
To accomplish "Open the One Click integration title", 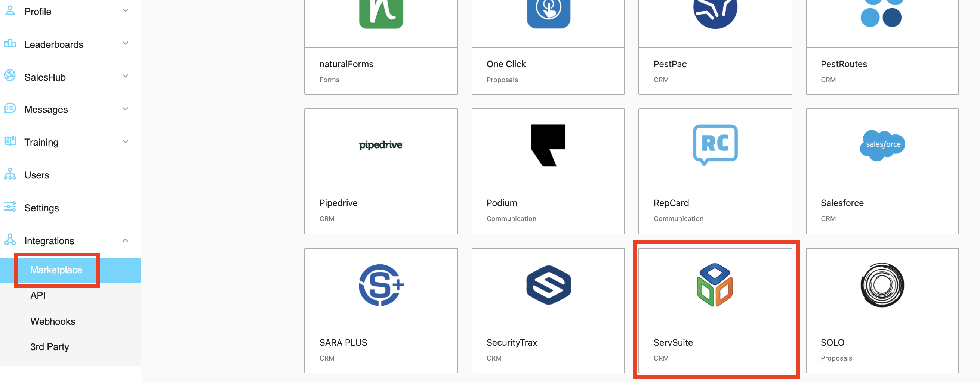I will tap(506, 64).
